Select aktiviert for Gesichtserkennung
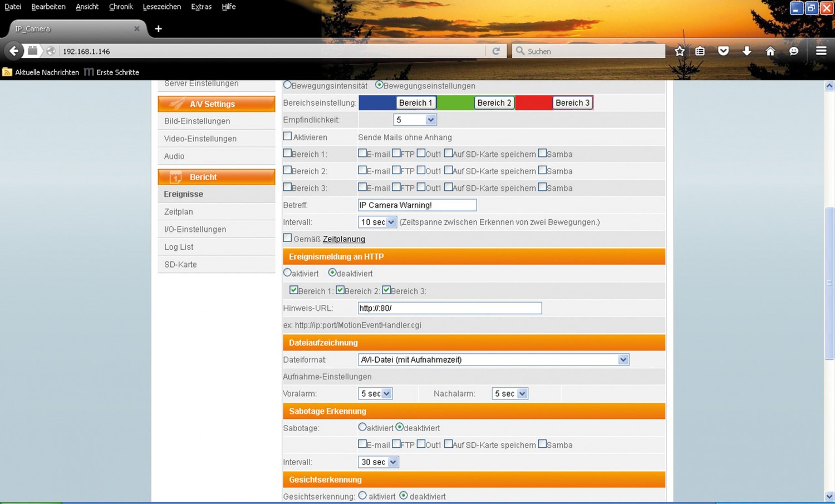 362,496
